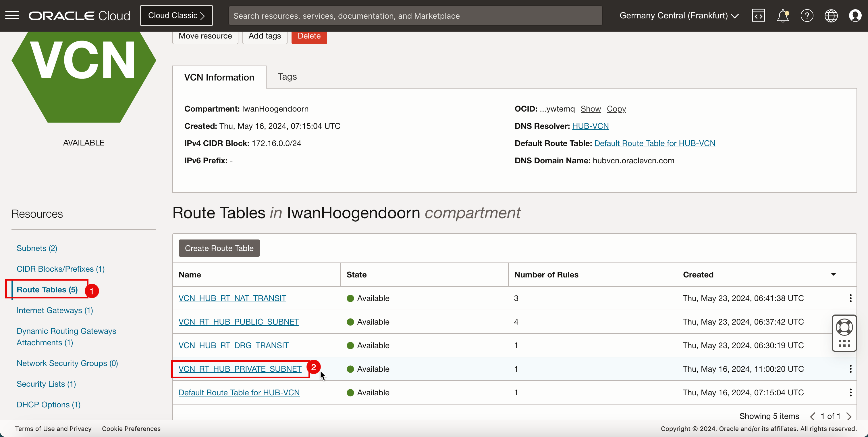Click the Create Route Table button
The height and width of the screenshot is (437, 868).
click(219, 248)
